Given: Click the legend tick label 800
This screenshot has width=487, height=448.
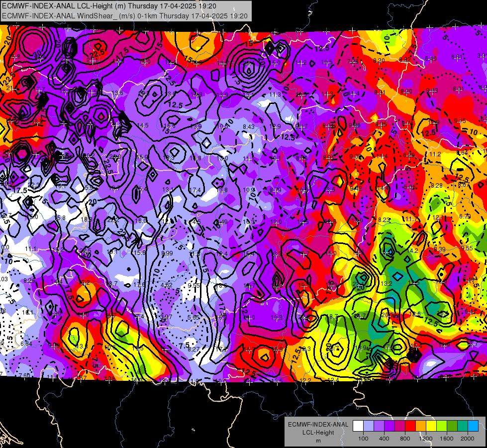Looking at the screenshot, I should (405, 439).
